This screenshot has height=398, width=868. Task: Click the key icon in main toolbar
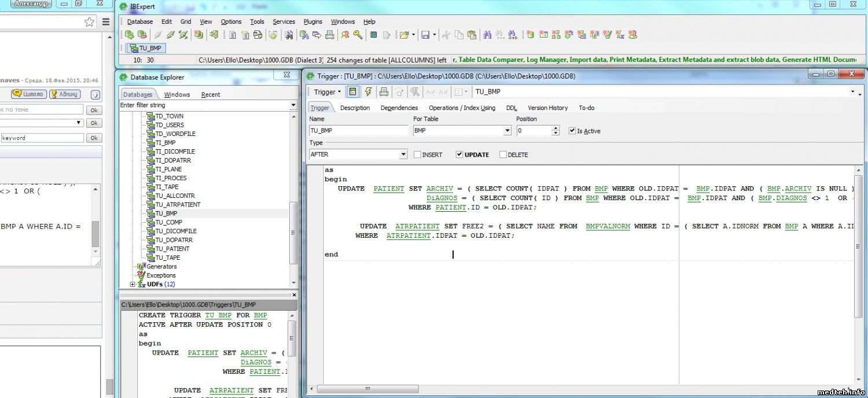pyautogui.click(x=358, y=35)
